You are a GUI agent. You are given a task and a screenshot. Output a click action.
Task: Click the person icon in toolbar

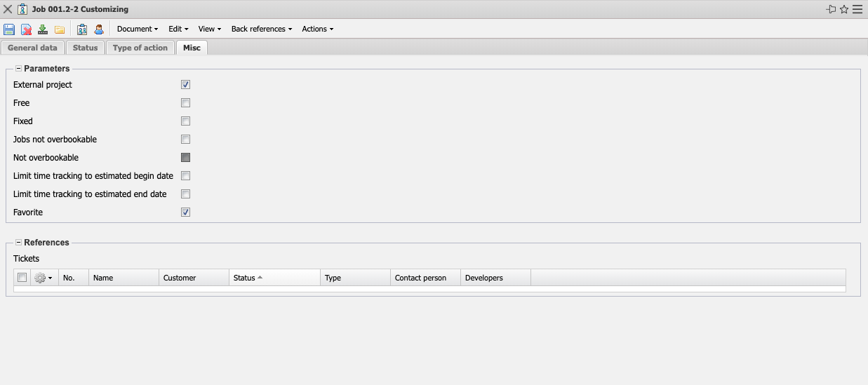[x=99, y=29]
